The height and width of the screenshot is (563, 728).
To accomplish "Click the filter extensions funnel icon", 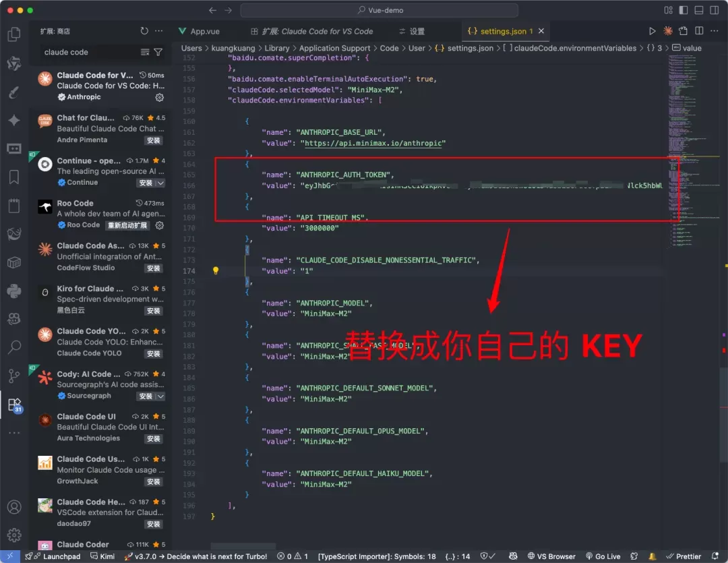I will (x=158, y=52).
